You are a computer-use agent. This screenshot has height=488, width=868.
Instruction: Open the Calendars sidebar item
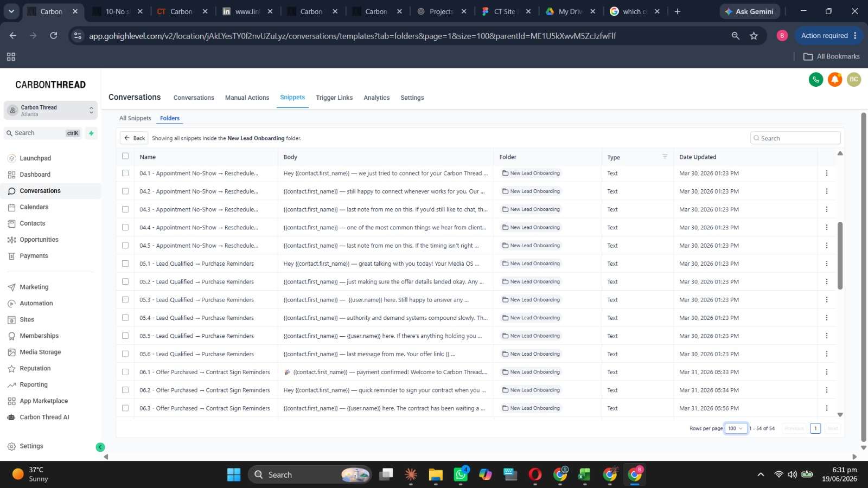[34, 207]
